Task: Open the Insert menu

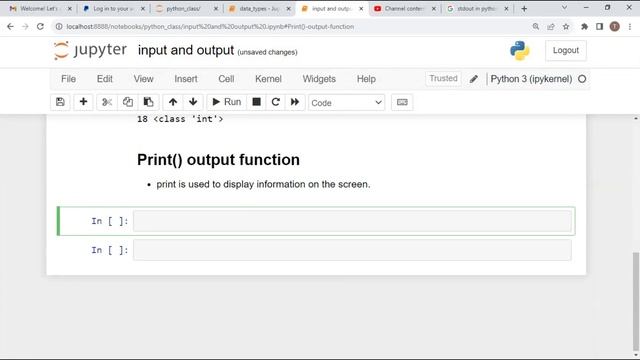Action: [x=186, y=79]
